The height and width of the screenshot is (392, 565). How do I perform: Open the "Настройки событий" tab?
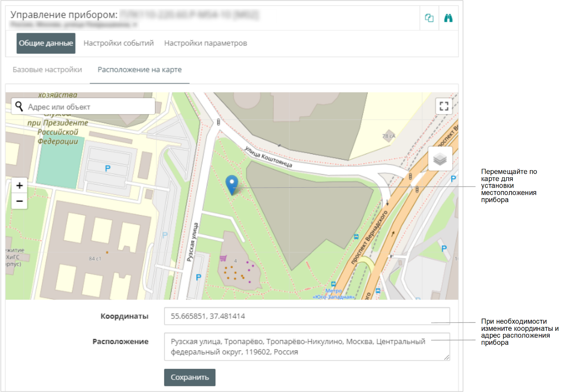118,43
